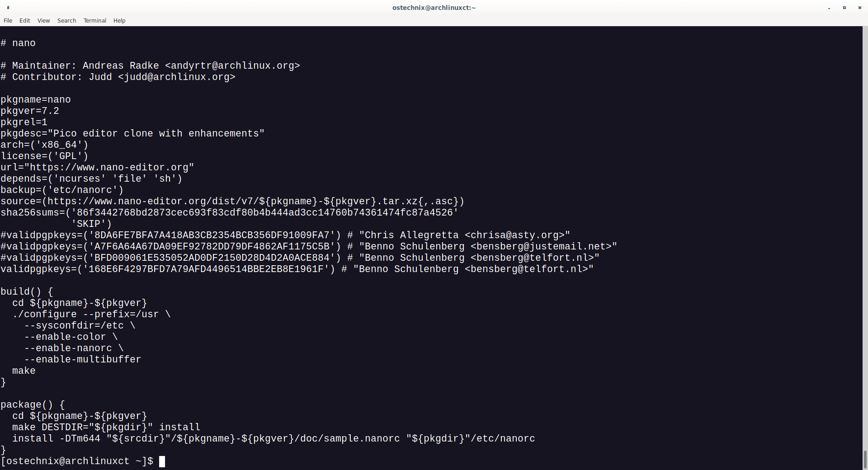Click the Maintainer Andreas Radke line

150,66
